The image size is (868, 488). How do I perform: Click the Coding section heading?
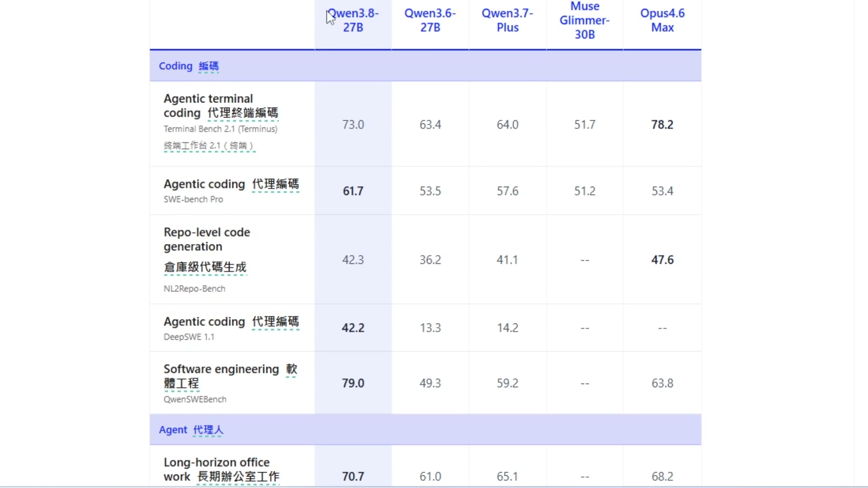(x=175, y=66)
